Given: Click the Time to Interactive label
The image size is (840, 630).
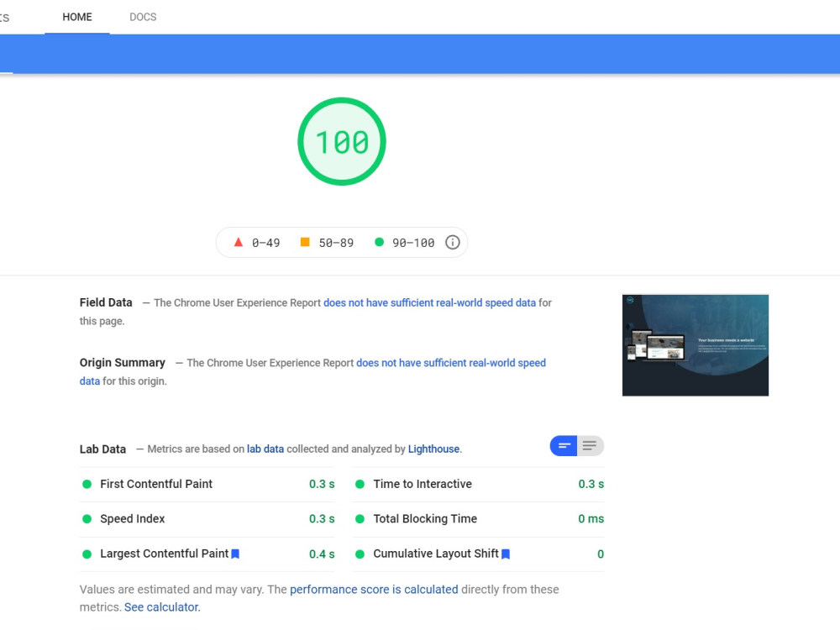Looking at the screenshot, I should click(x=423, y=484).
